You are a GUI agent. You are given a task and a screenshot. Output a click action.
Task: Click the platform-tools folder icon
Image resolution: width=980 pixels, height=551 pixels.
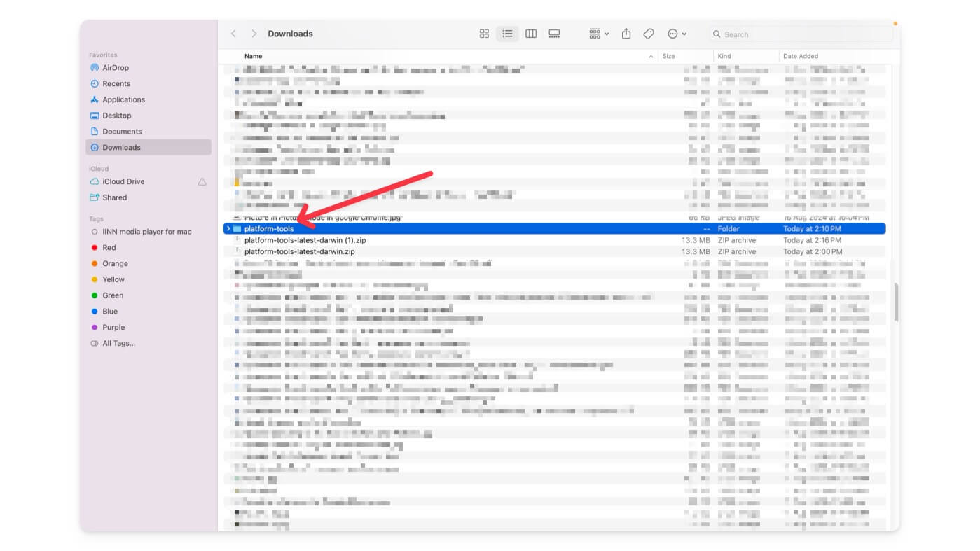pyautogui.click(x=237, y=229)
